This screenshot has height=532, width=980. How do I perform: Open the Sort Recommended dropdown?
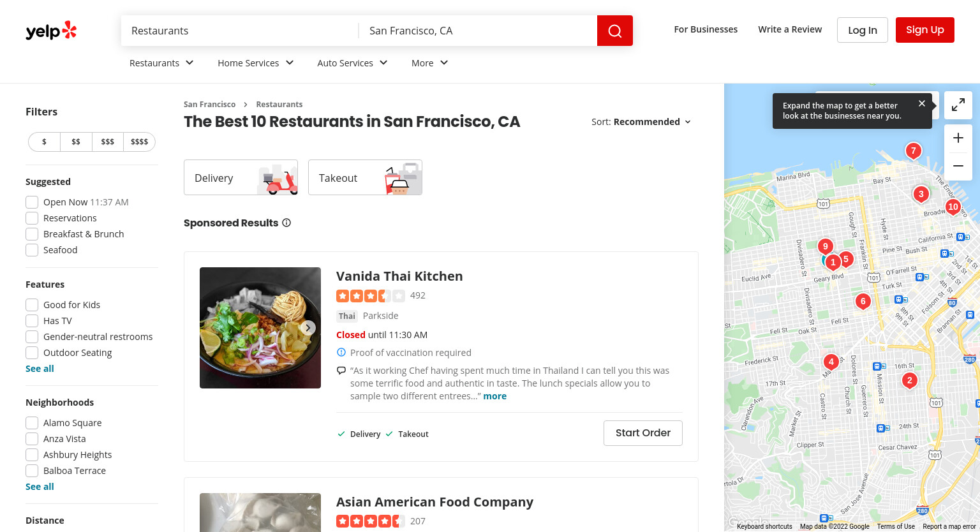641,122
